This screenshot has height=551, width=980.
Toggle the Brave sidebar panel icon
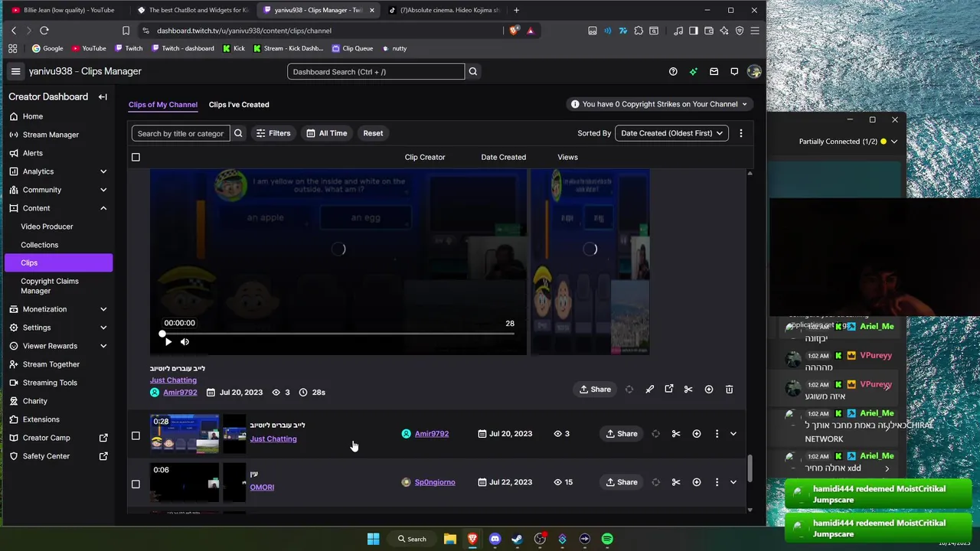pos(694,31)
